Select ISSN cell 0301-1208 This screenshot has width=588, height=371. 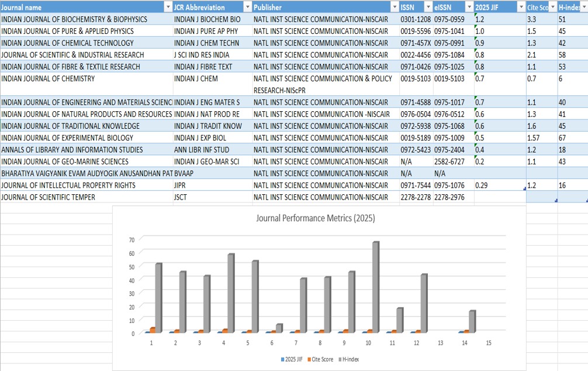pyautogui.click(x=416, y=19)
